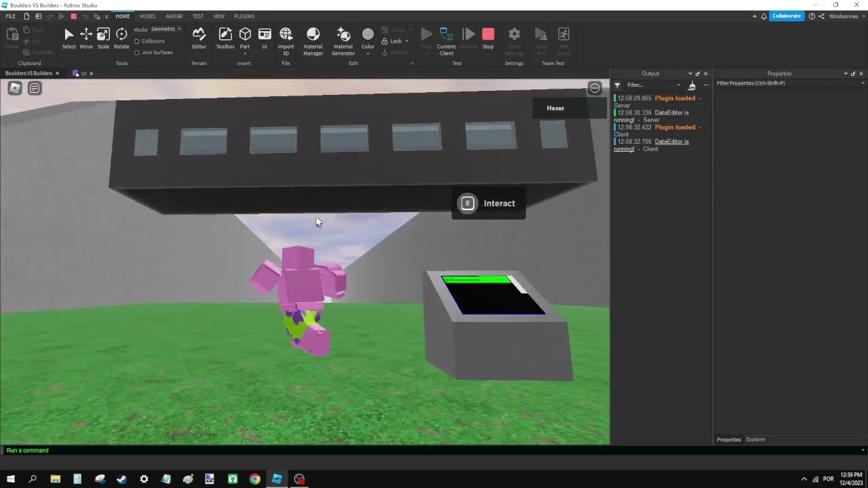Switch to the Explorer panel tab
The width and height of the screenshot is (868, 488).
(x=755, y=439)
